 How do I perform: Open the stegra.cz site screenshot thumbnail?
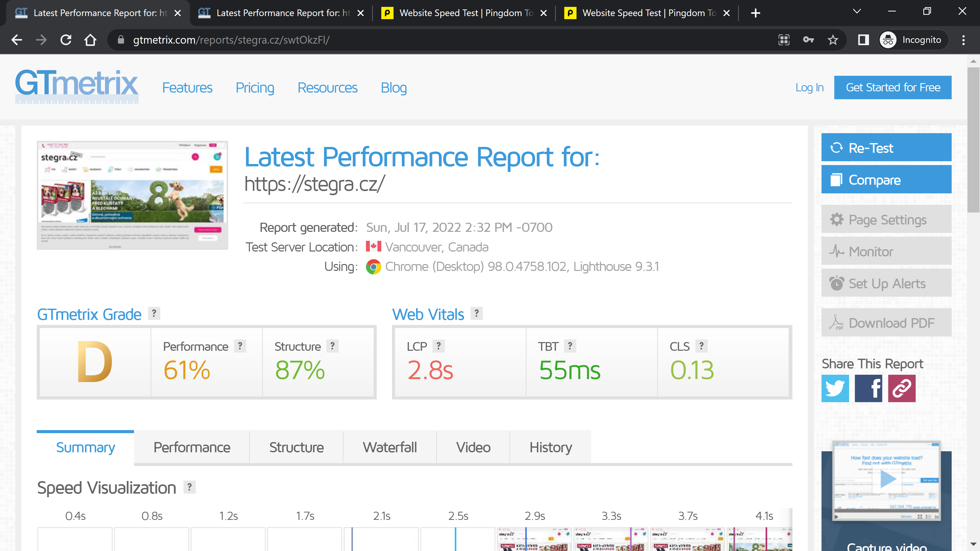coord(132,195)
